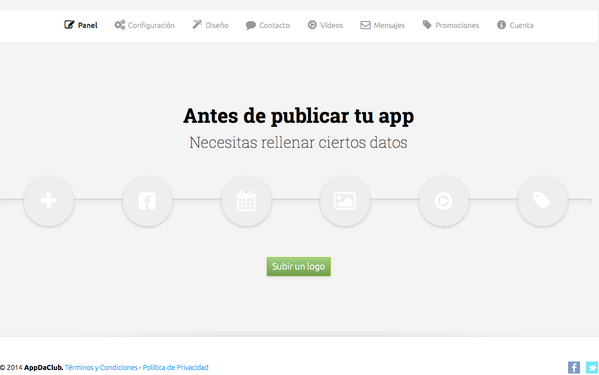
Task: Click the Facebook icon in footer
Action: coord(574,367)
